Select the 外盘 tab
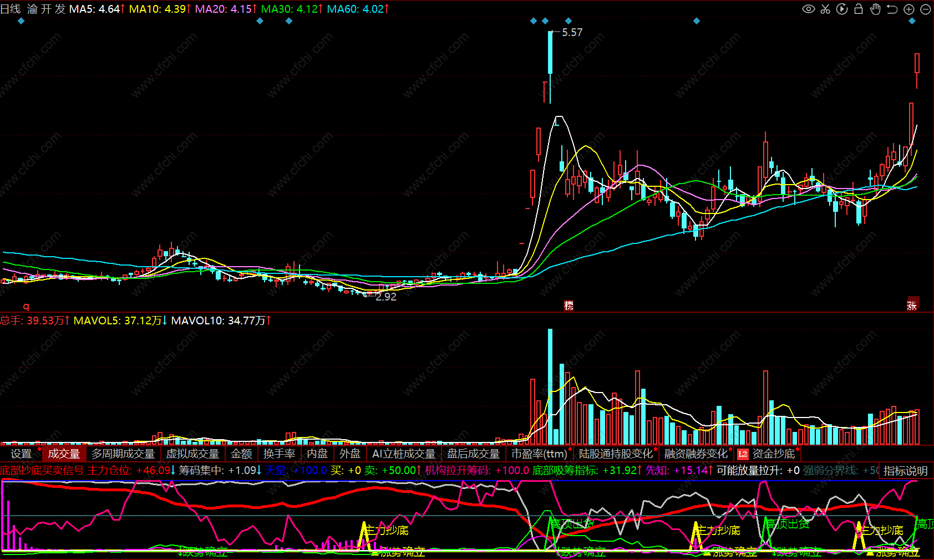The width and height of the screenshot is (934, 560). point(350,454)
